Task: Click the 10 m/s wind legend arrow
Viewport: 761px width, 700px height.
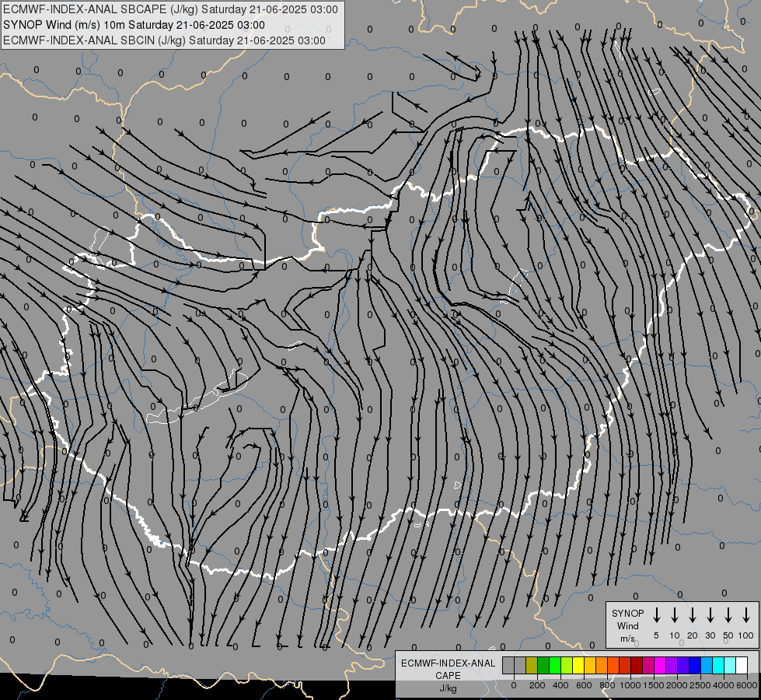Action: tap(675, 615)
